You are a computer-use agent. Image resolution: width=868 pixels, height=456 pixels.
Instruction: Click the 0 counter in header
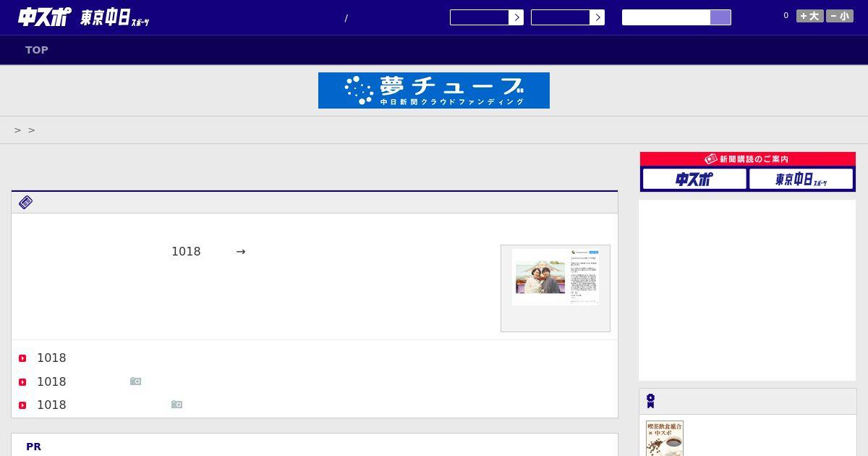pyautogui.click(x=786, y=15)
